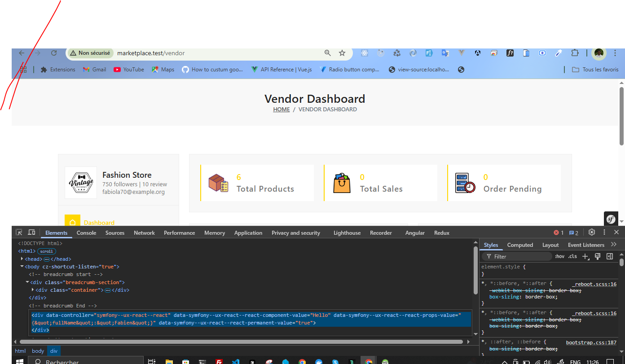Image resolution: width=625 pixels, height=364 pixels.
Task: Click the React DevTools extension icon
Action: pyautogui.click(x=365, y=53)
